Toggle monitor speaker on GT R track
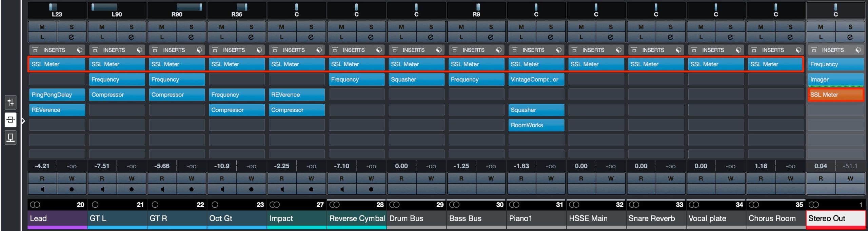The image size is (868, 231). 162,189
